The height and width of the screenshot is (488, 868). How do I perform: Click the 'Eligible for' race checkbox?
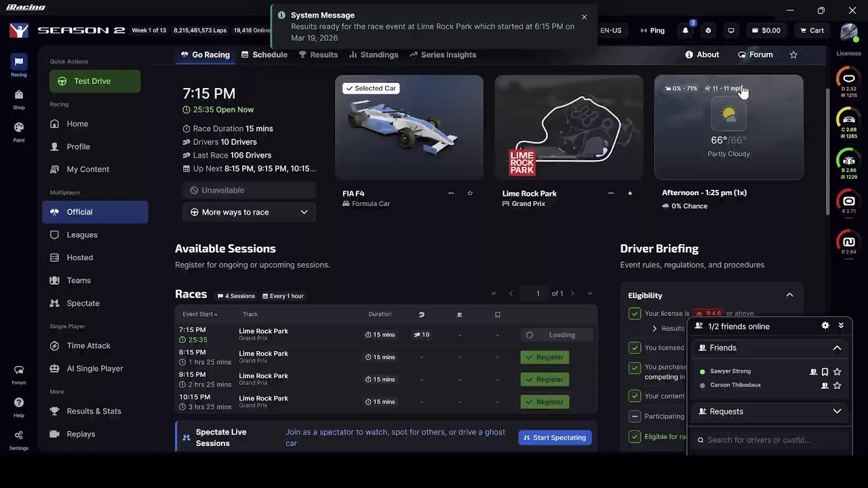[x=635, y=437]
